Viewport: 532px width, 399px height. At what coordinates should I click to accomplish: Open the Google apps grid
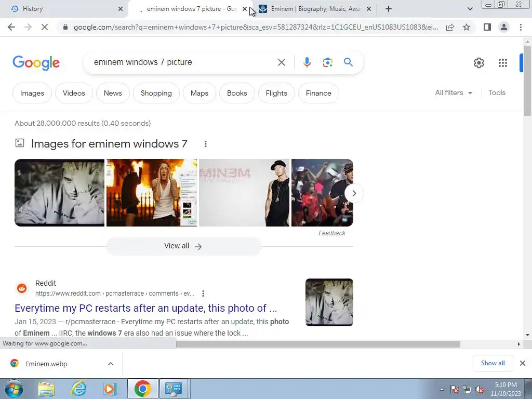[503, 63]
